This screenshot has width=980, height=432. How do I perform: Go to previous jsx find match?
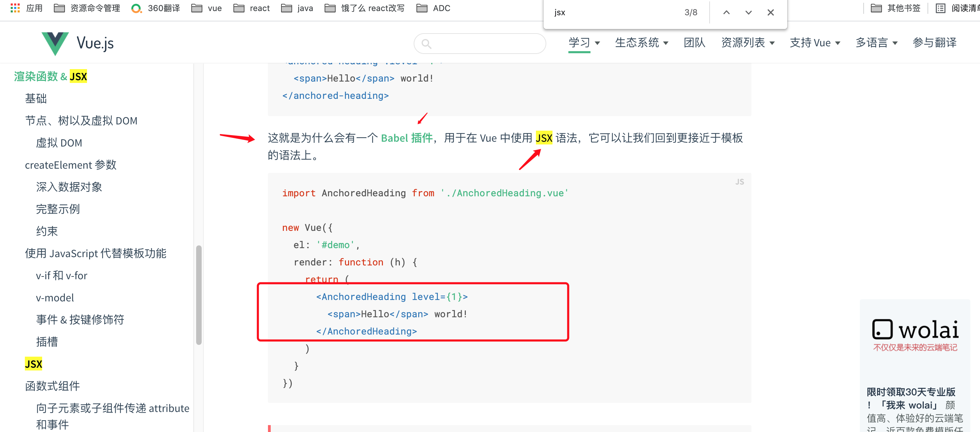click(726, 12)
